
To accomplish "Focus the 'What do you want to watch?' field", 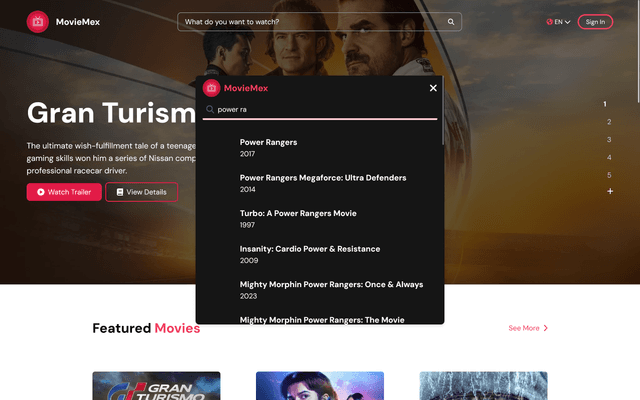I will 319,22.
